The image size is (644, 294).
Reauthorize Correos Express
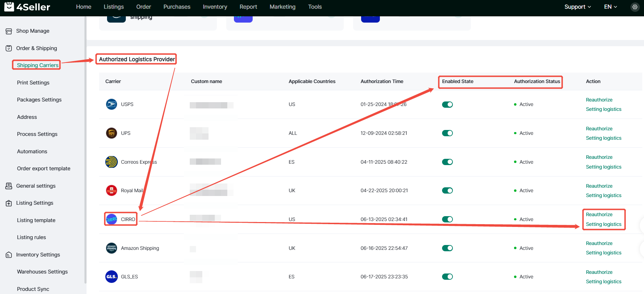(599, 157)
